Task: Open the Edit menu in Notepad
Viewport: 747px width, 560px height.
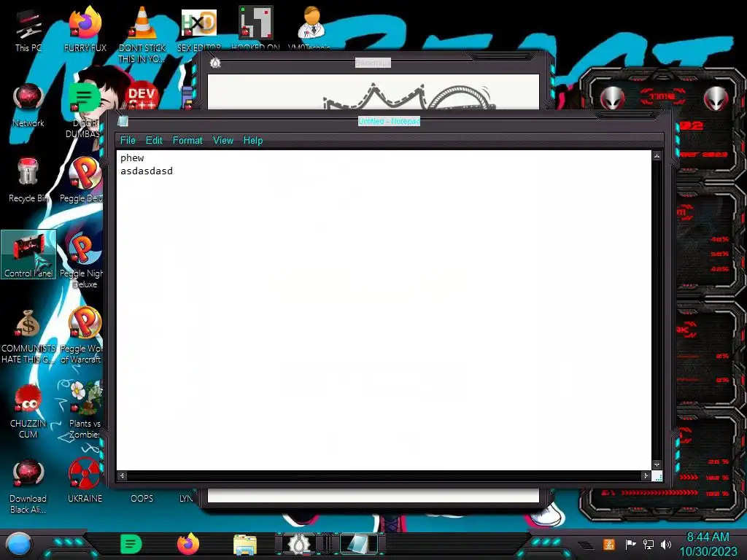Action: (154, 141)
